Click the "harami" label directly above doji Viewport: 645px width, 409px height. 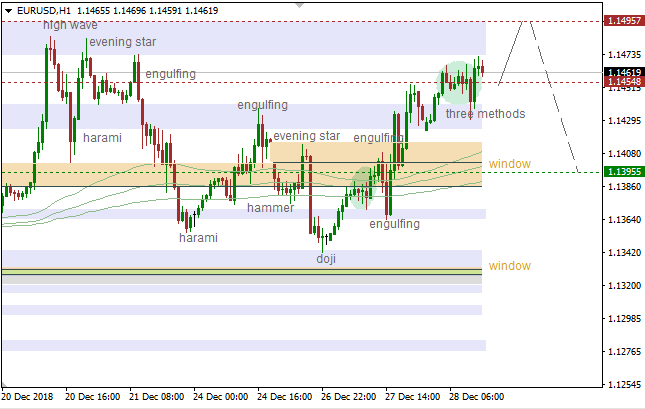pyautogui.click(x=198, y=238)
